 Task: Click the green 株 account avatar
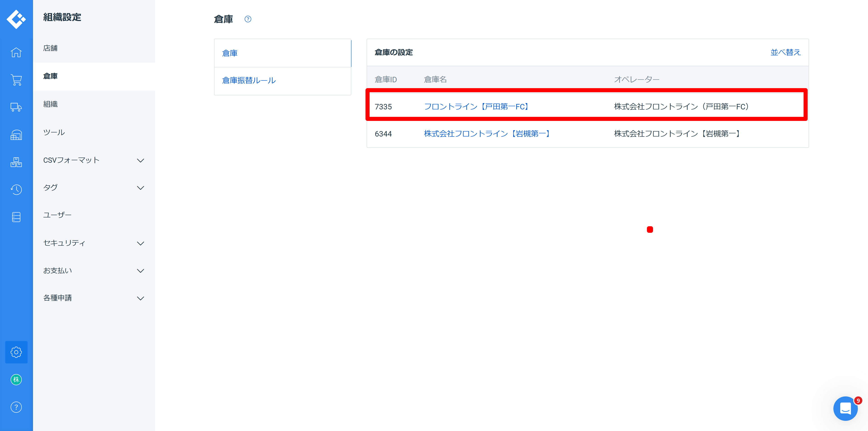click(16, 380)
